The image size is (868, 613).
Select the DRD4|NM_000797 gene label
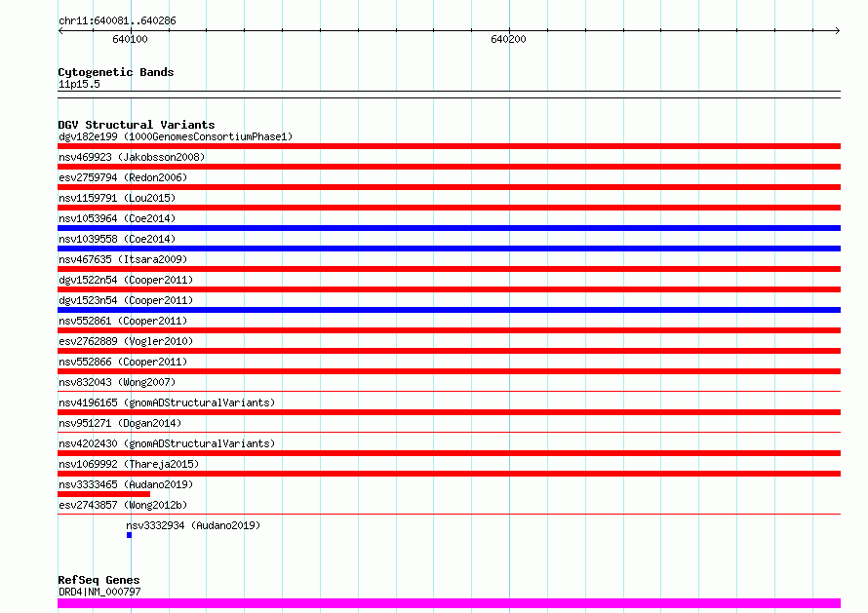pyautogui.click(x=99, y=592)
